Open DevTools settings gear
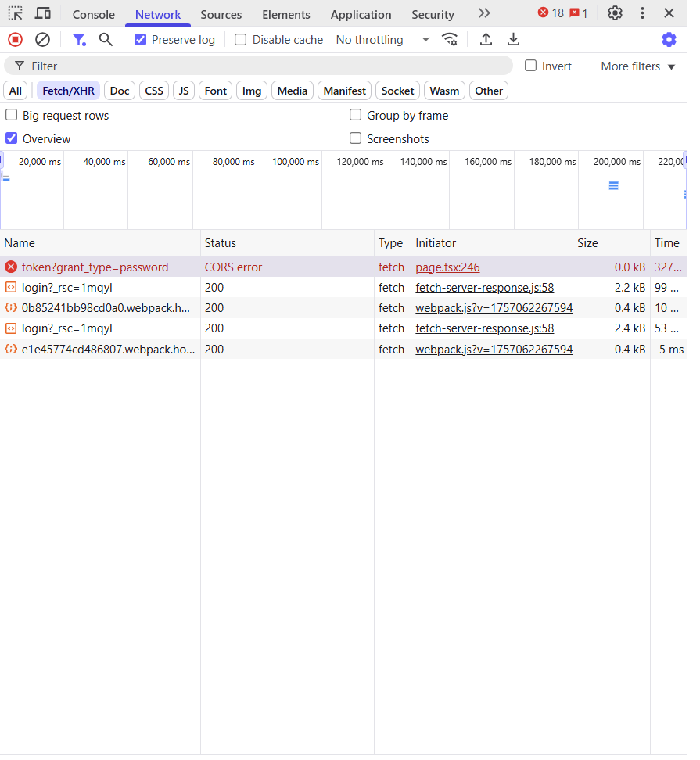This screenshot has width=700, height=760. [x=616, y=13]
